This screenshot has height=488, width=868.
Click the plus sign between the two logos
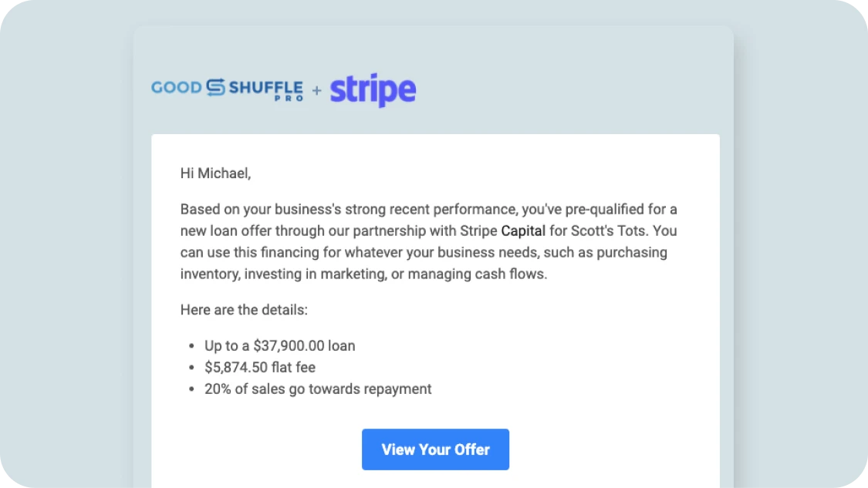tap(316, 91)
